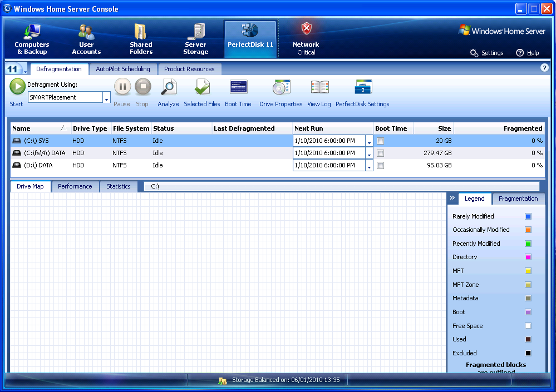Image resolution: width=556 pixels, height=392 pixels.
Task: Click the Stop defragmentation icon
Action: coord(143,86)
